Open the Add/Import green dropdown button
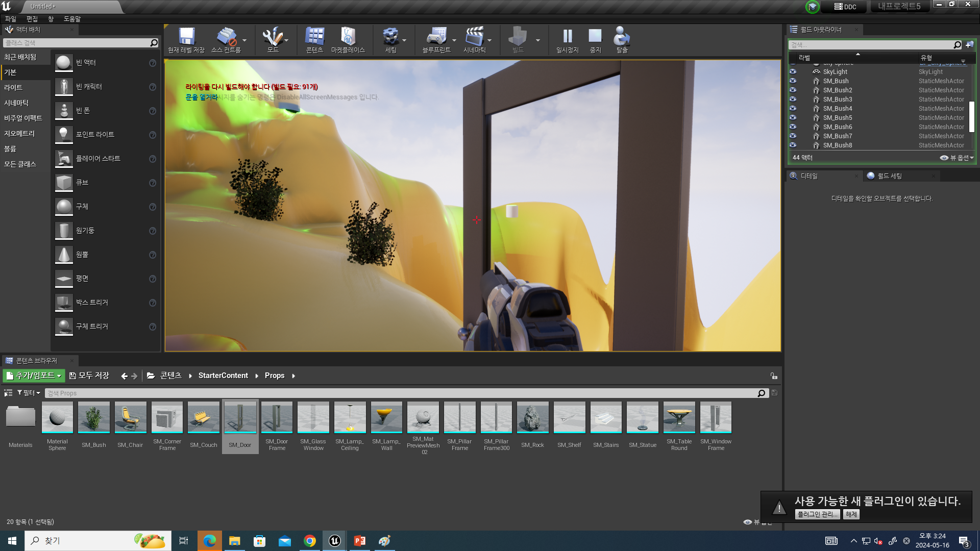 click(x=34, y=375)
